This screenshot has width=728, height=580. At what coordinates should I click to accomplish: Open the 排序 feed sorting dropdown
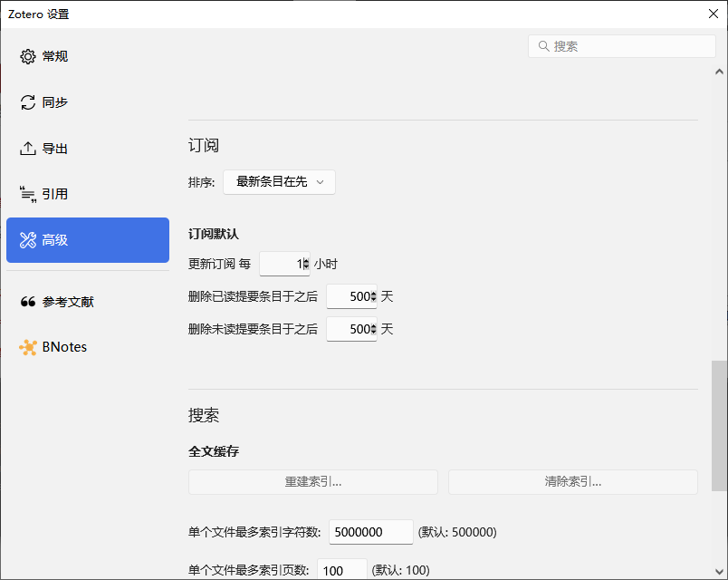tap(279, 182)
